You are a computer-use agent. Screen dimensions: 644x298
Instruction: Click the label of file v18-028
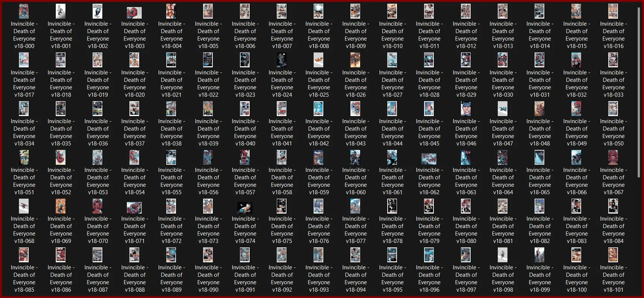tap(429, 84)
